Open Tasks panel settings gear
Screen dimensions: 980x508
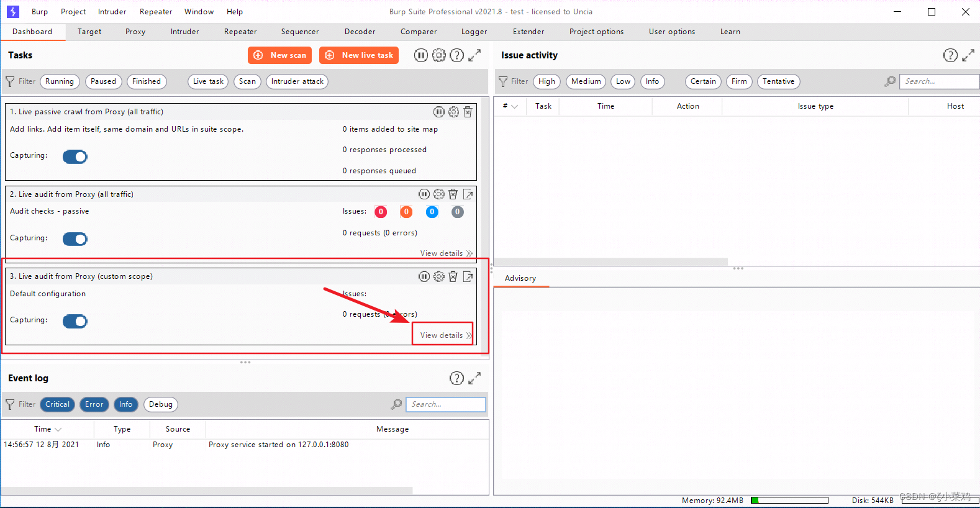(439, 55)
